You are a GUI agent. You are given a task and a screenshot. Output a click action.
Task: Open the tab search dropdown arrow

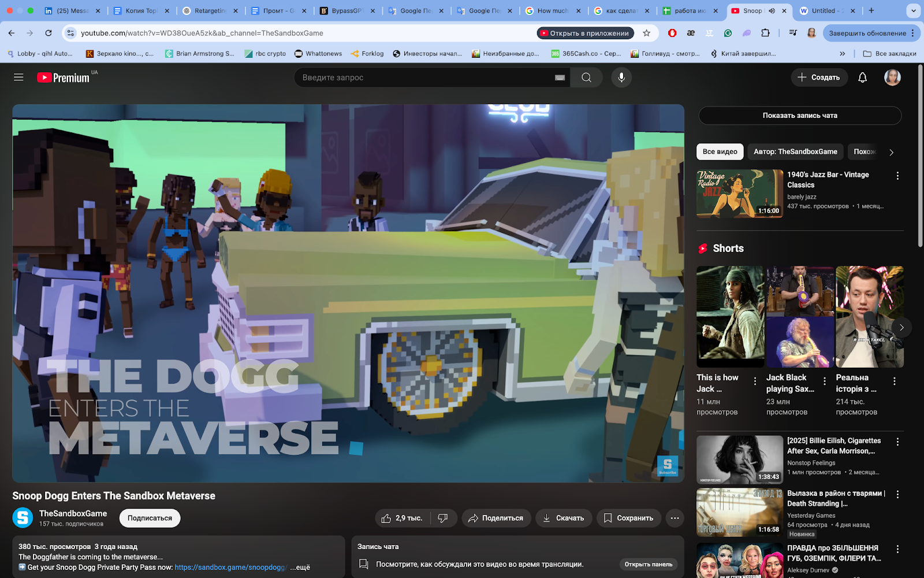[x=913, y=10]
